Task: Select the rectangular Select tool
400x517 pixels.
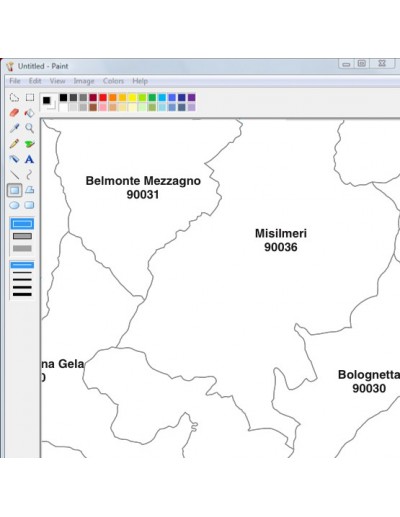Action: tap(30, 97)
